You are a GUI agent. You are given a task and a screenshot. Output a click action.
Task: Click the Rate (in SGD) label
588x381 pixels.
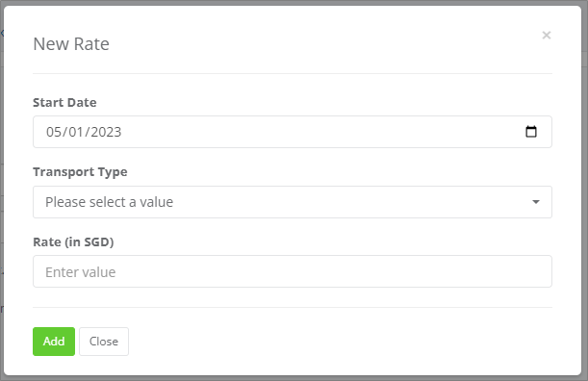pyautogui.click(x=73, y=241)
